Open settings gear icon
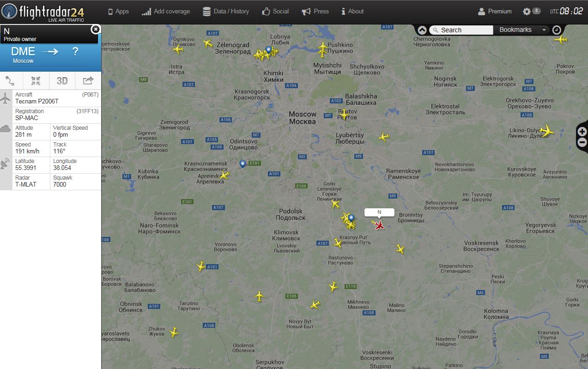 pyautogui.click(x=527, y=11)
